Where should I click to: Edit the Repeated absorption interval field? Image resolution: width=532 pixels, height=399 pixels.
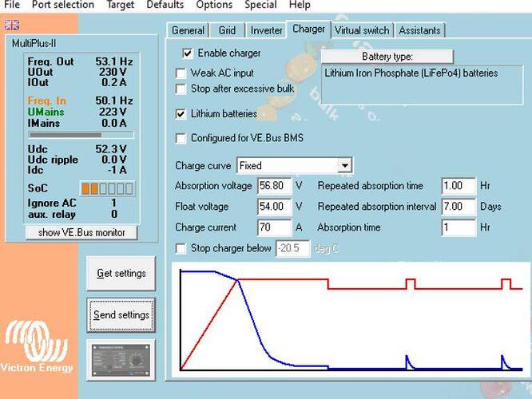(x=459, y=207)
